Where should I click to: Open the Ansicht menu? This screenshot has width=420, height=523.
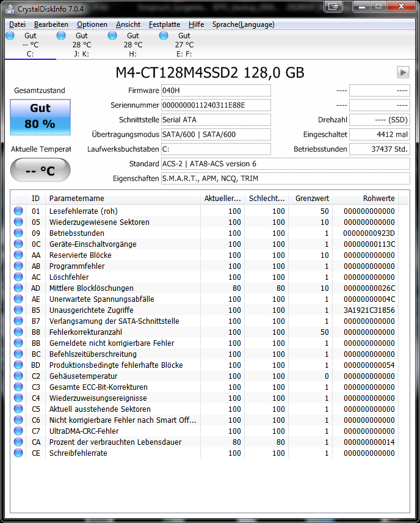(128, 24)
